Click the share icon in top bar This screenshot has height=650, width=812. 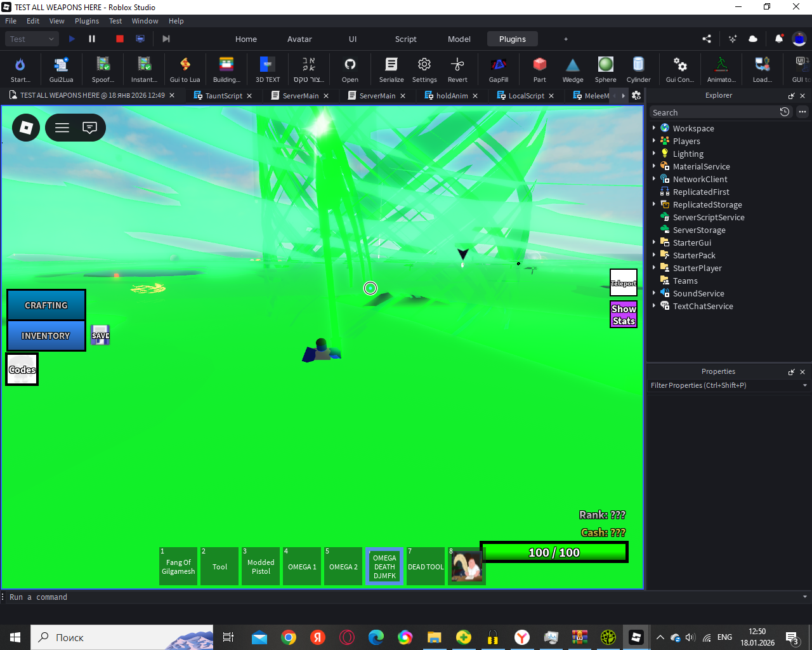click(x=707, y=39)
